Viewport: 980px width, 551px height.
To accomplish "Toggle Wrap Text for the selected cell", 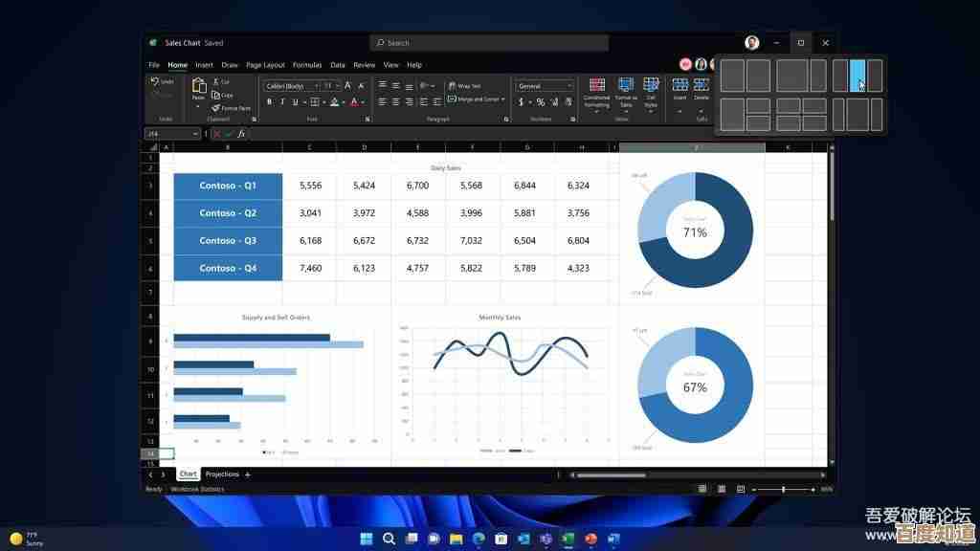I will (465, 86).
